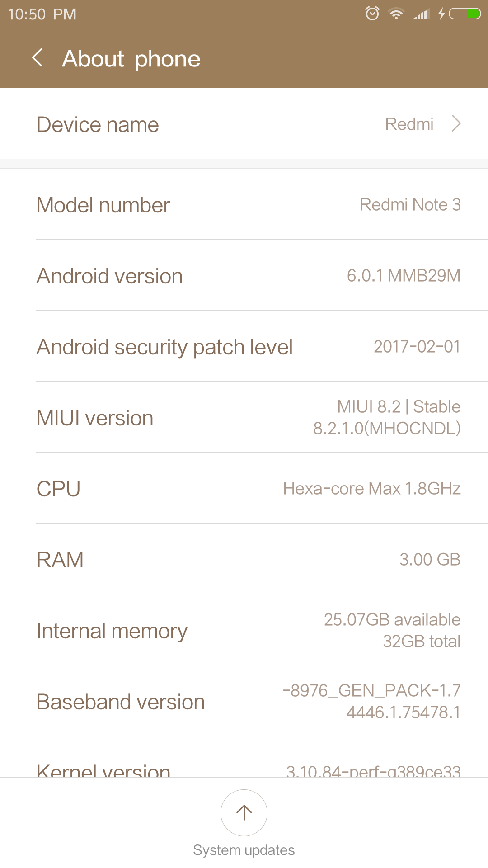Tap the Baseband version row
This screenshot has height=868, width=488.
pyautogui.click(x=244, y=702)
